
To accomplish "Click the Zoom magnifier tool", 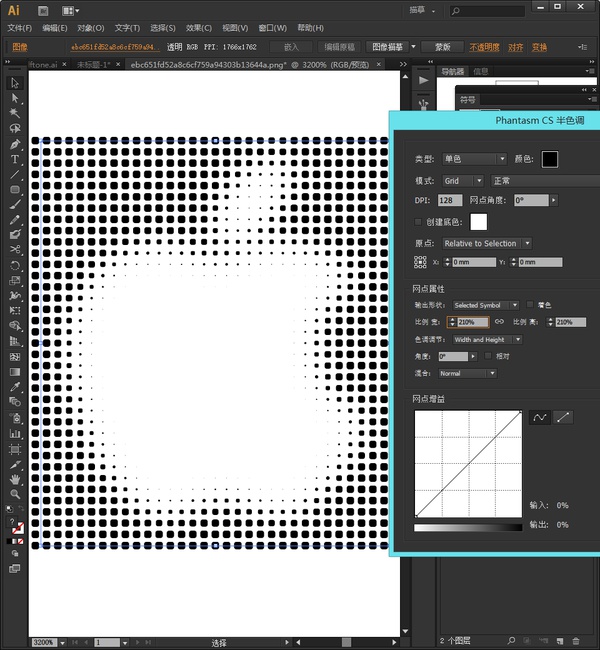I will [15, 494].
